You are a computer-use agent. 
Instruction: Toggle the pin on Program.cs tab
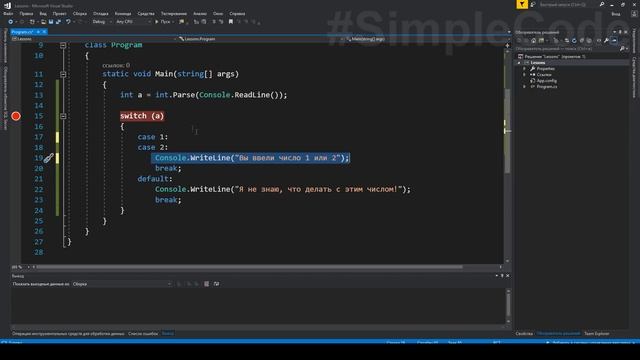[x=38, y=32]
